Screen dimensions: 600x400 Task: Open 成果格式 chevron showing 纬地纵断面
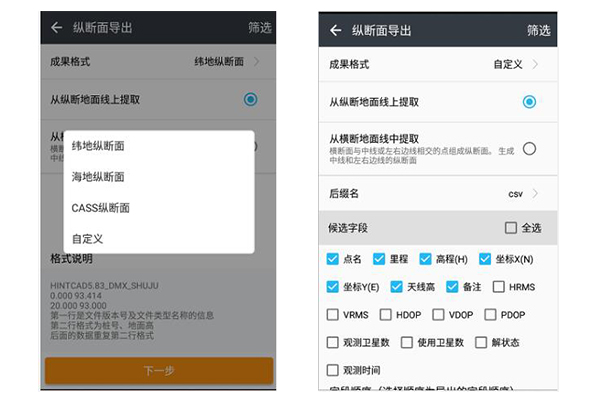[256, 62]
